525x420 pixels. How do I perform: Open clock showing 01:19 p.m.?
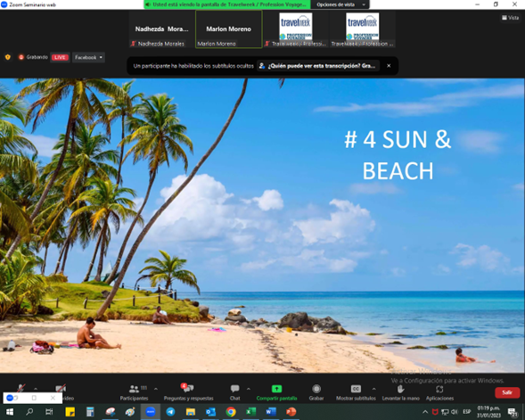(x=488, y=412)
